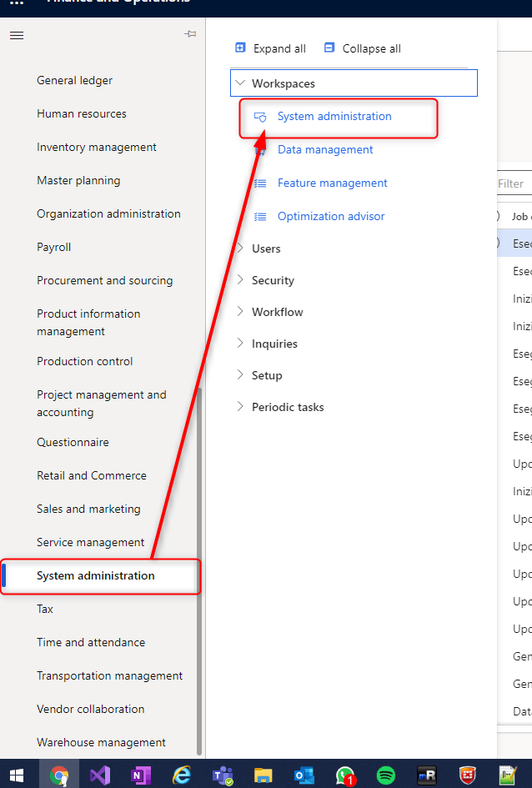Click the Collapse all button

[x=362, y=48]
